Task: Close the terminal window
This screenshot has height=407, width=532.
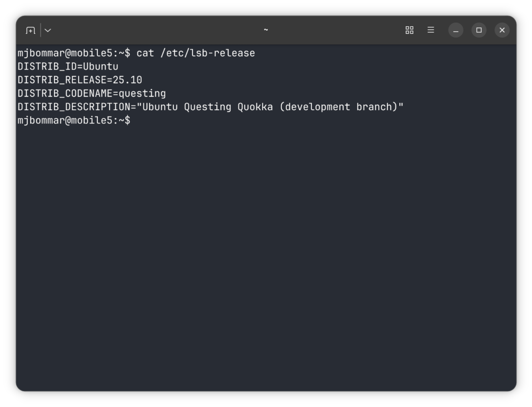Action: pyautogui.click(x=502, y=30)
